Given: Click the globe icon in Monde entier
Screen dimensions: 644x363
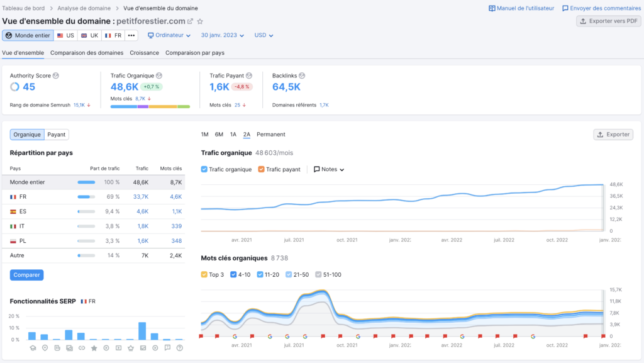Looking at the screenshot, I should coord(9,35).
